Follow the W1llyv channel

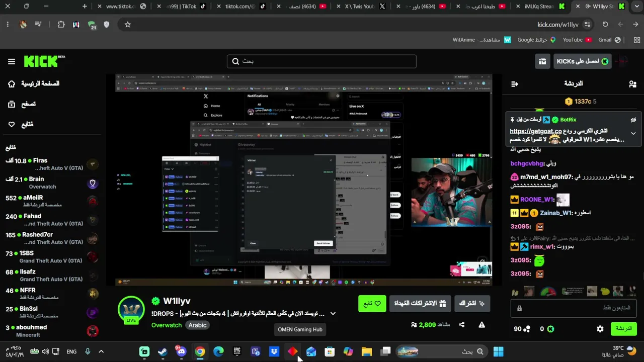pyautogui.click(x=372, y=304)
